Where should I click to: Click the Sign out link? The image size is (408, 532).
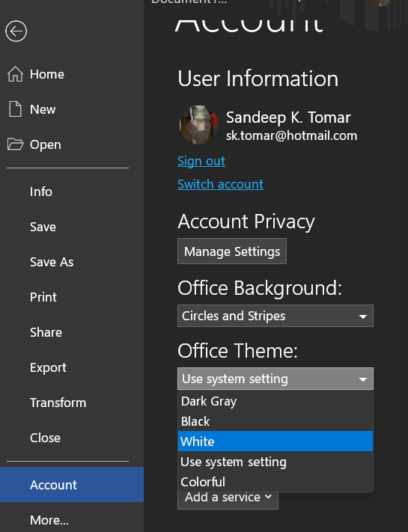pos(201,161)
